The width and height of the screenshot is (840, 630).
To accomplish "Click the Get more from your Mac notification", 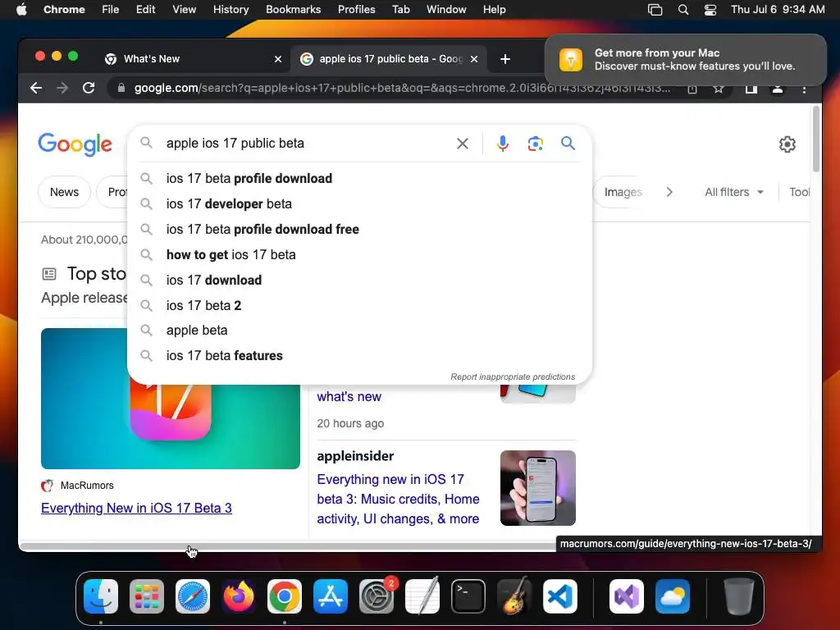I will (x=686, y=59).
